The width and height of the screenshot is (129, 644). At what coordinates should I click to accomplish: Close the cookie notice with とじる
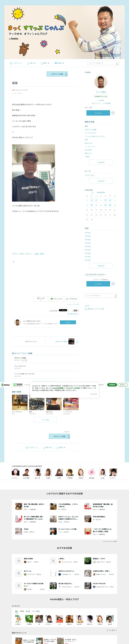[94, 394]
